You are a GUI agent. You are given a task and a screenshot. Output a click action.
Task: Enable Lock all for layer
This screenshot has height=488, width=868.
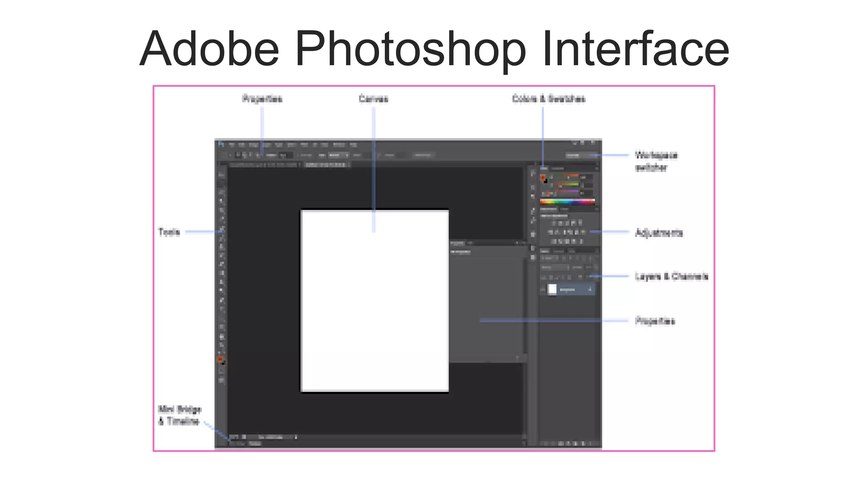(570, 277)
